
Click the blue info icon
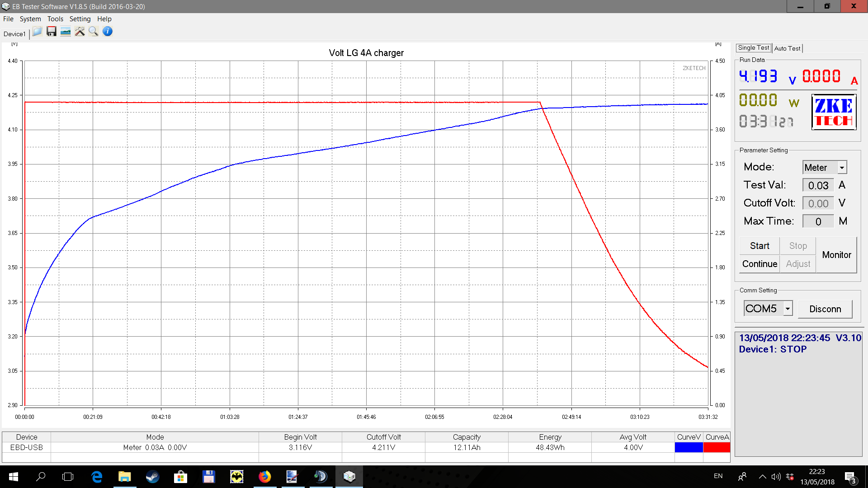point(108,31)
